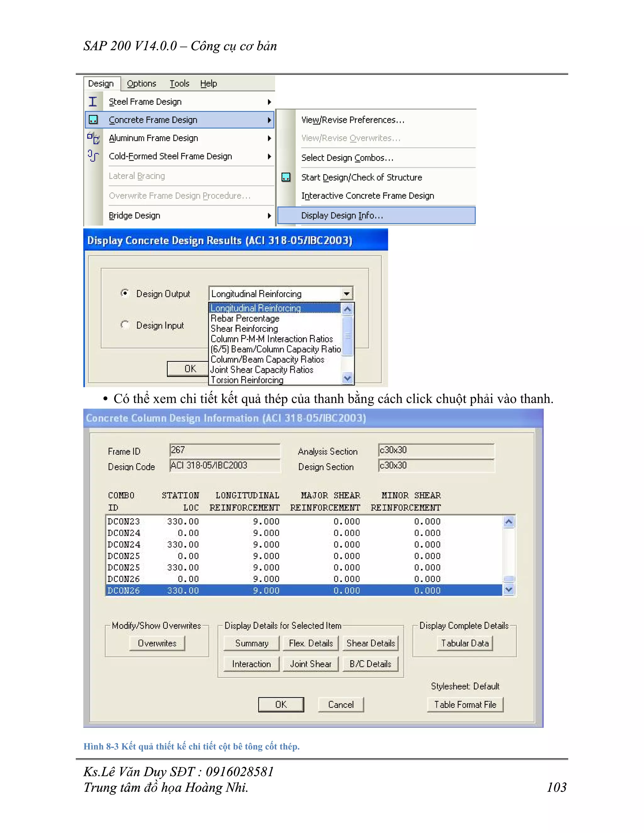Viewport: 644px width, 833px height.
Task: Expand the Steel Frame Design submenu arrow
Action: tap(269, 102)
